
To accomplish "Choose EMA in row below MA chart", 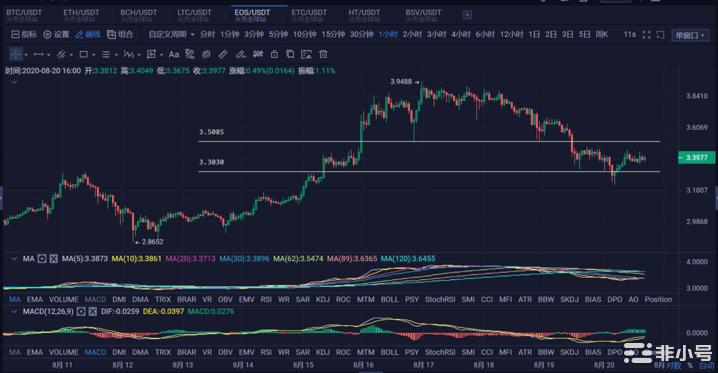I will coord(35,299).
